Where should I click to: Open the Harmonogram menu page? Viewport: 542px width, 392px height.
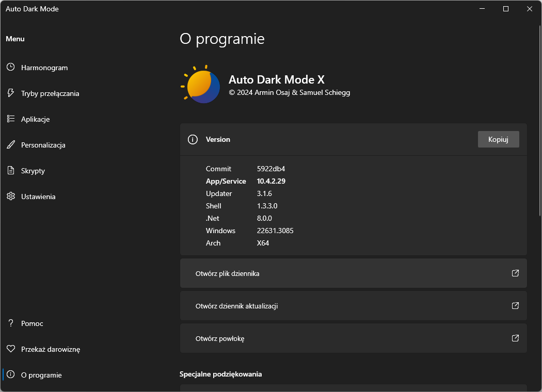point(44,68)
